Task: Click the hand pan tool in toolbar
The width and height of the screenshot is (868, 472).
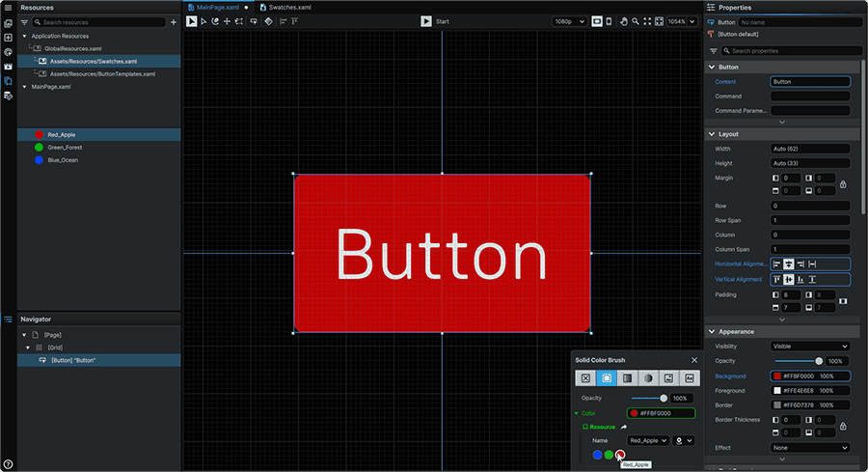Action: (x=624, y=21)
